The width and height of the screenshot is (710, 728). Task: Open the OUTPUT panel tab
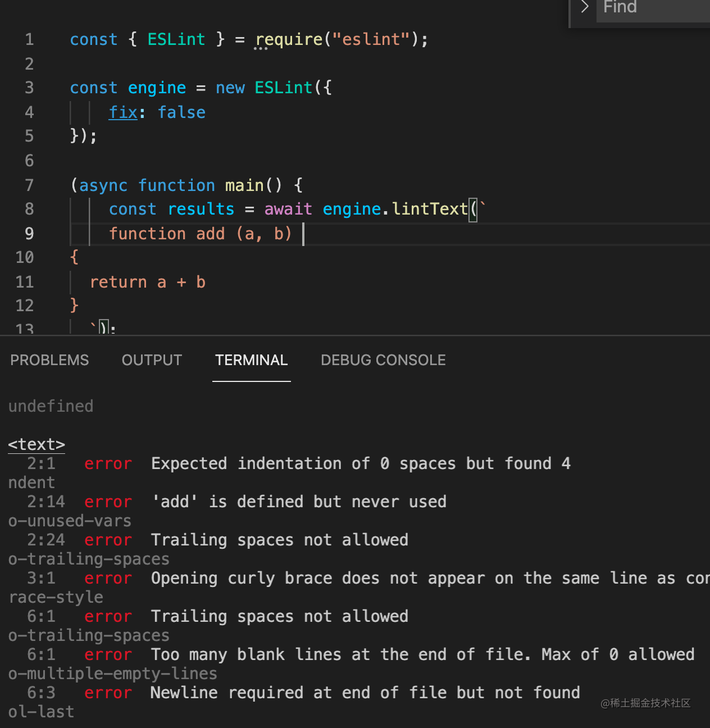tap(152, 360)
